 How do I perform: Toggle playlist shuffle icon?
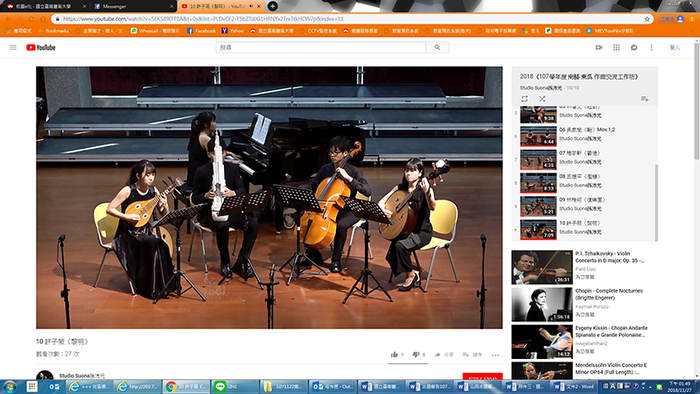click(542, 99)
